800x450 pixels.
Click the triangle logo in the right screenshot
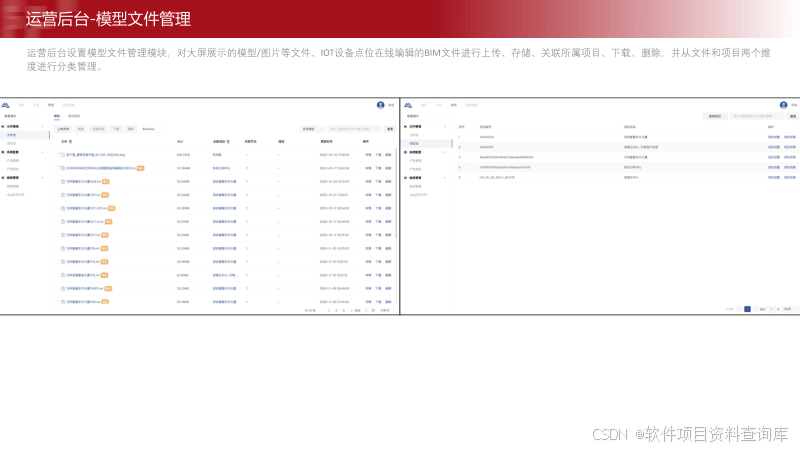click(x=408, y=105)
